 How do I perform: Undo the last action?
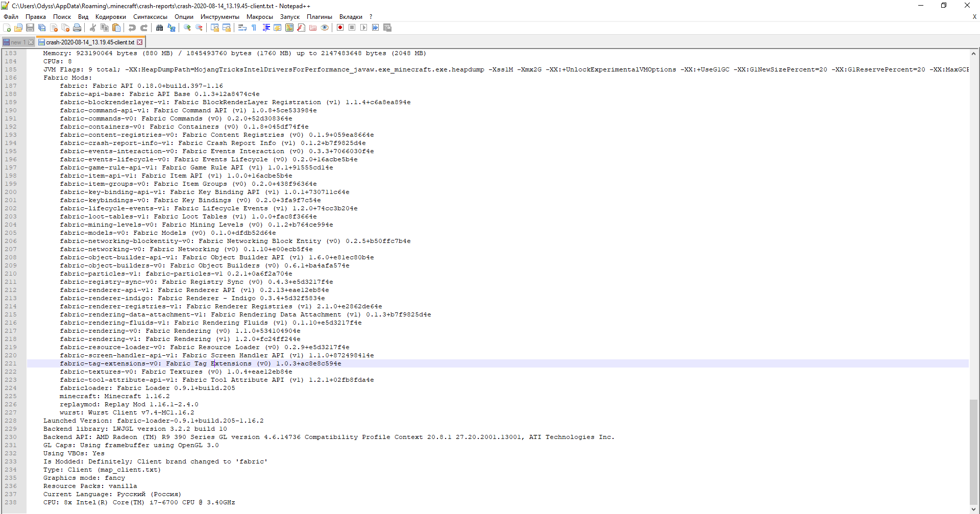pos(132,28)
